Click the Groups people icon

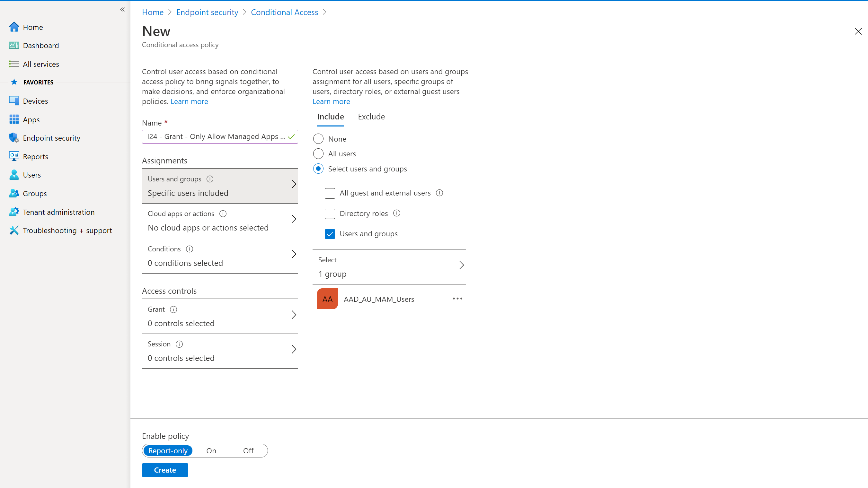pyautogui.click(x=14, y=193)
